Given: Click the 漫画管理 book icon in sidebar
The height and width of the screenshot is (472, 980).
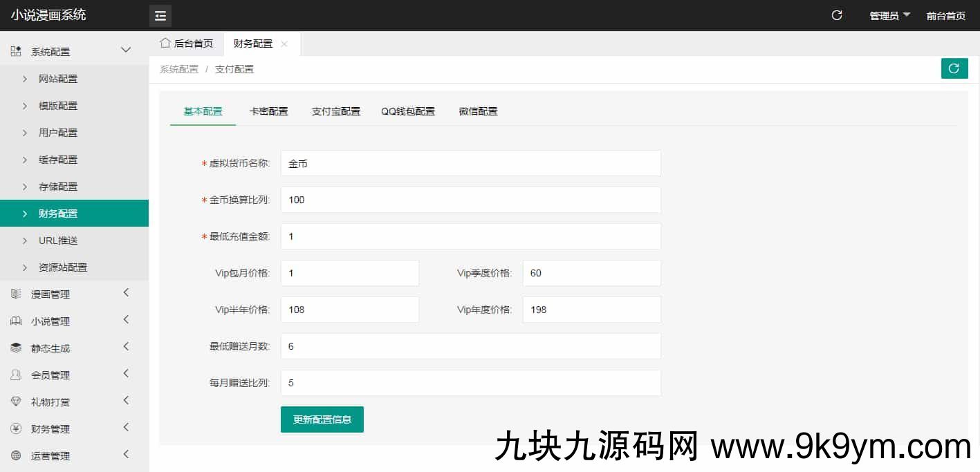Looking at the screenshot, I should [x=16, y=294].
